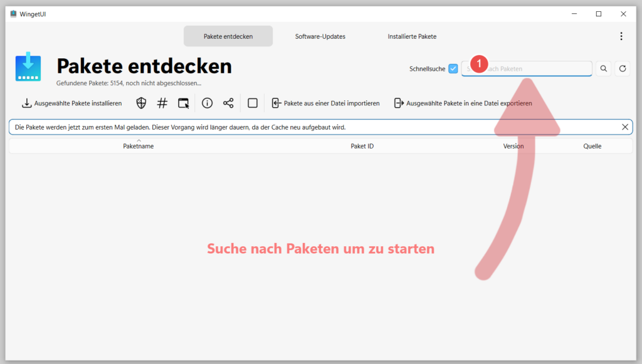Screen dimensions: 642x364
Task: Click the Gefundene Pakete: 5154 status text
Action: click(x=129, y=83)
